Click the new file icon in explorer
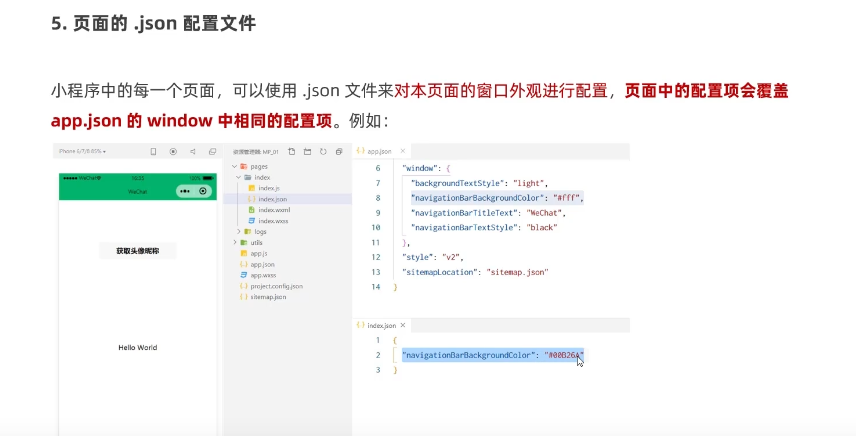This screenshot has height=436, width=856. click(x=292, y=152)
